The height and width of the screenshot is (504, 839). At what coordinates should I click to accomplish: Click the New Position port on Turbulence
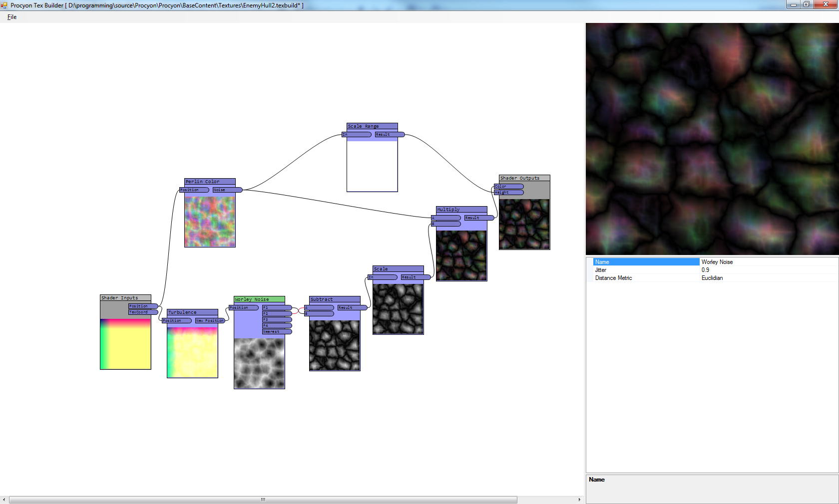(210, 320)
